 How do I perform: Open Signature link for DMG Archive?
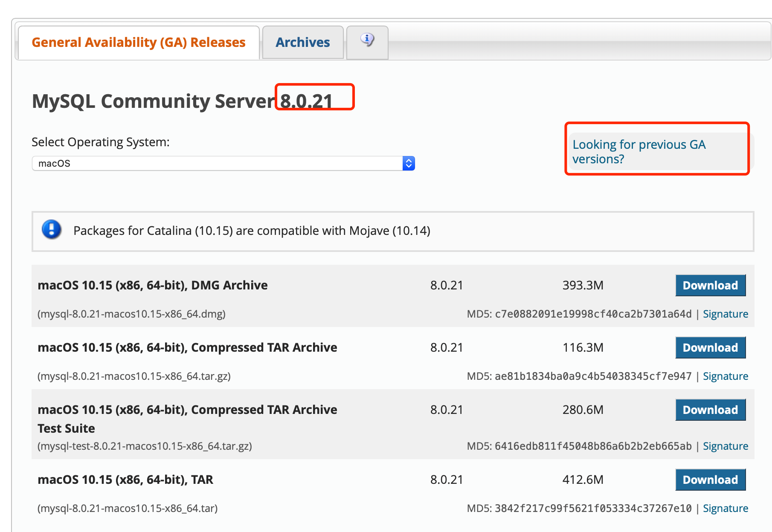[726, 314]
